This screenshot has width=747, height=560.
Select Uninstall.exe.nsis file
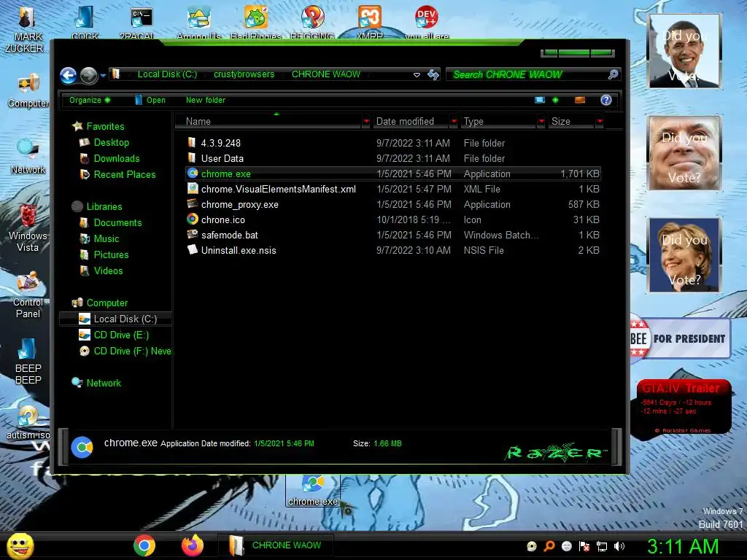393,250
